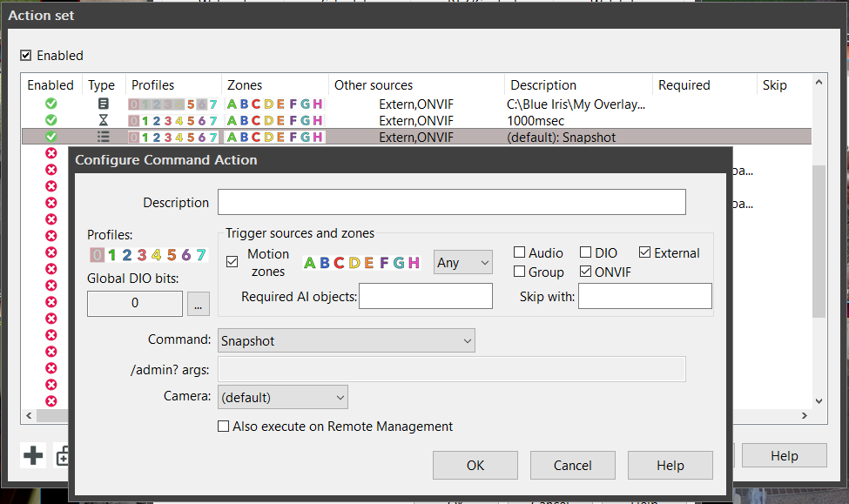Uncheck the Motion zones checkbox
The height and width of the screenshot is (504, 849).
[232, 262]
